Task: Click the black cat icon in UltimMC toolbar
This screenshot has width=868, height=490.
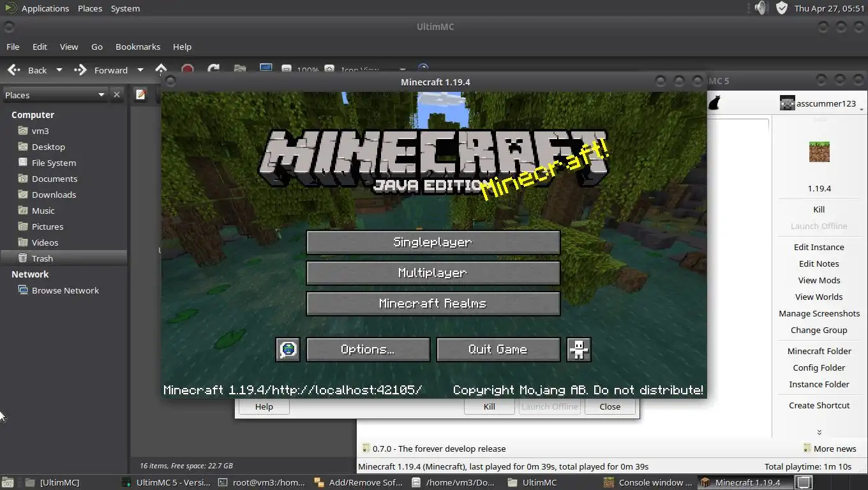Action: [x=714, y=103]
